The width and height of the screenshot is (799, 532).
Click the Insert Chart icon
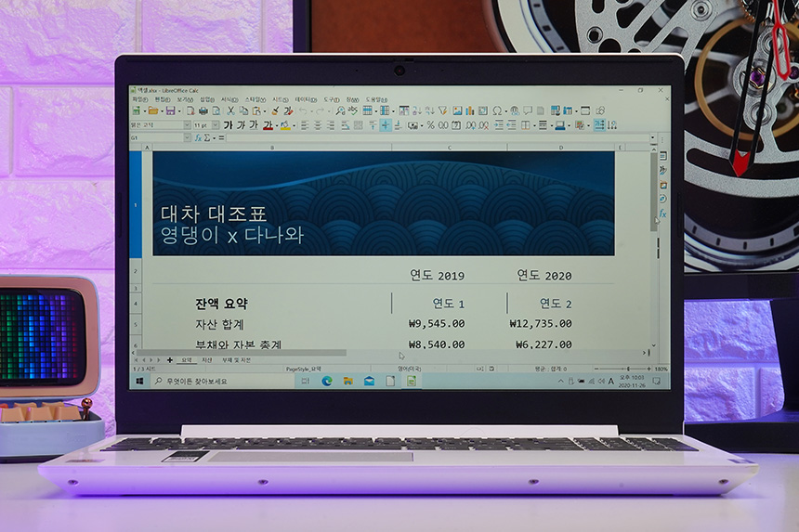470,110
